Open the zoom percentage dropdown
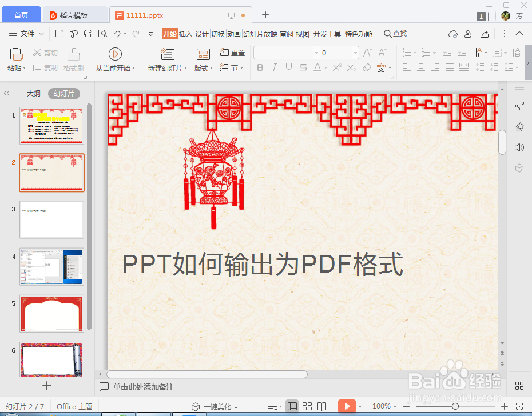Image resolution: width=532 pixels, height=416 pixels. (x=396, y=406)
